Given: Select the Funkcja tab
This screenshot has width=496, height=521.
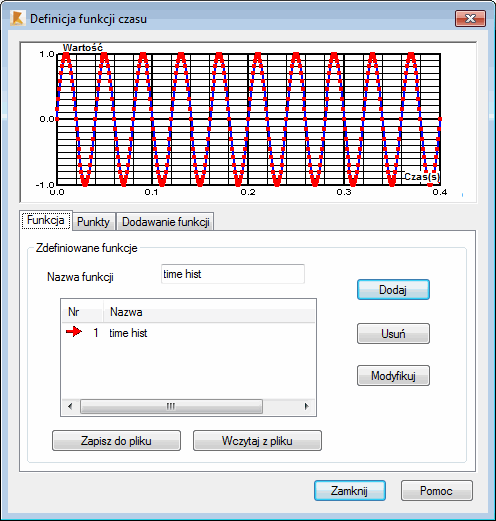Looking at the screenshot, I should [x=46, y=220].
